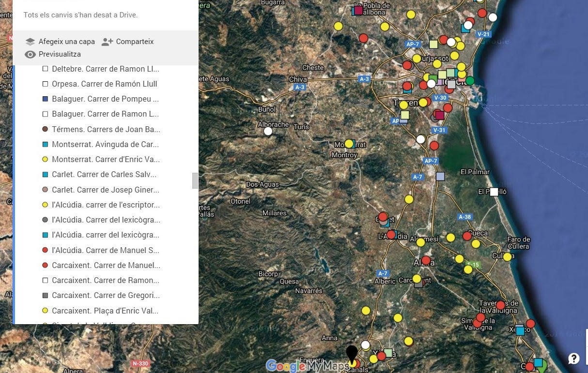
Task: Click the Comparteix add-person icon
Action: (x=107, y=42)
